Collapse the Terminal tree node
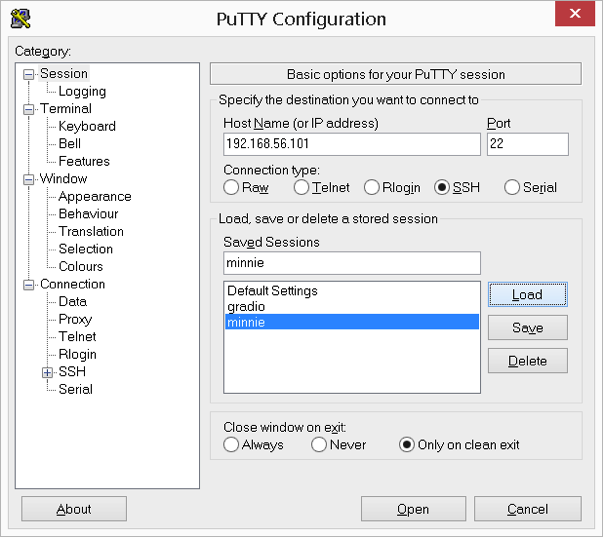 pyautogui.click(x=29, y=109)
